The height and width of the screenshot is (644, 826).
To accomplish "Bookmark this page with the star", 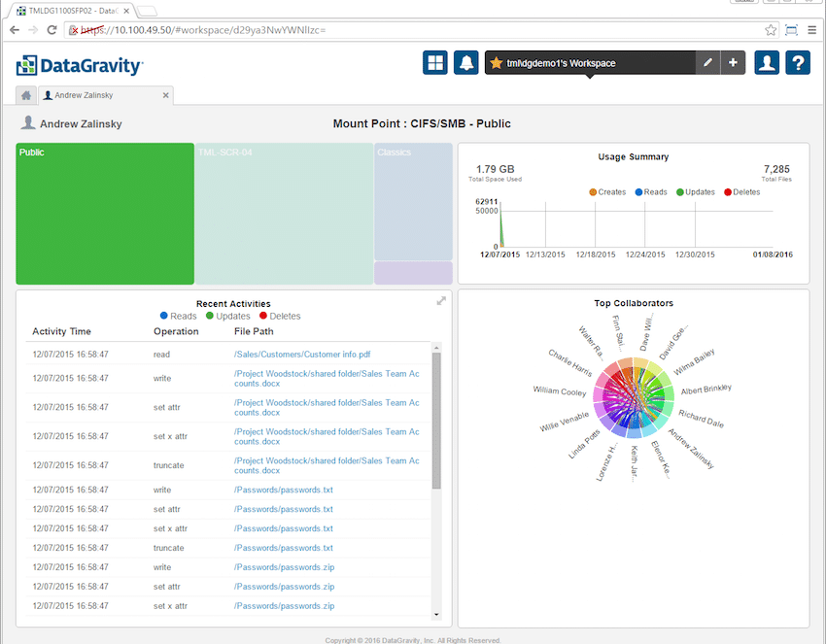I will point(771,30).
